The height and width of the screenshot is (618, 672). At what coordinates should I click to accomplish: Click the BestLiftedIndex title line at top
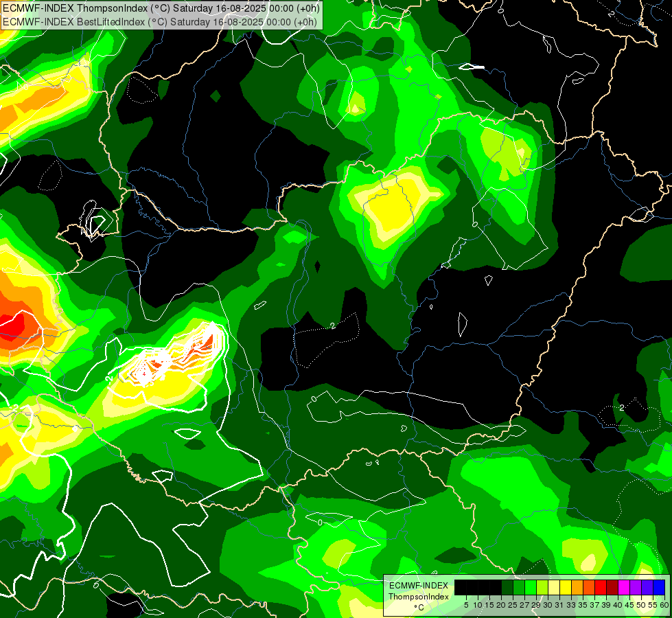tap(159, 22)
